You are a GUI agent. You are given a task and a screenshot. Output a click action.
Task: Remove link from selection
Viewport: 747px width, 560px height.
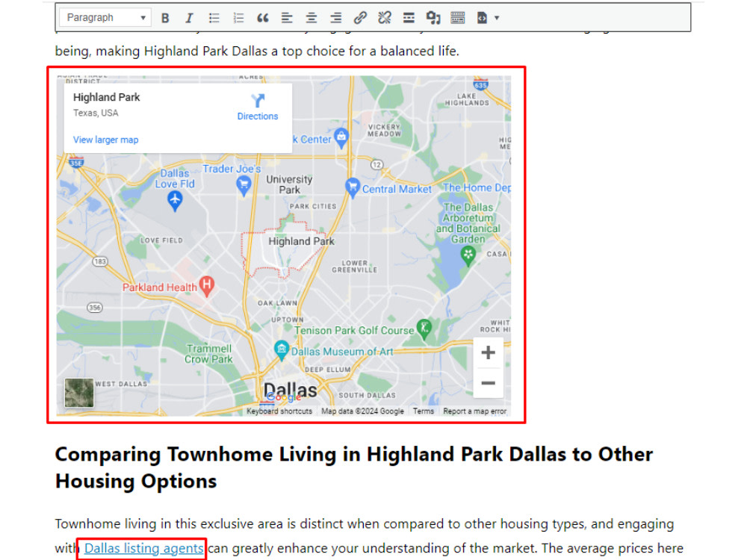(385, 18)
